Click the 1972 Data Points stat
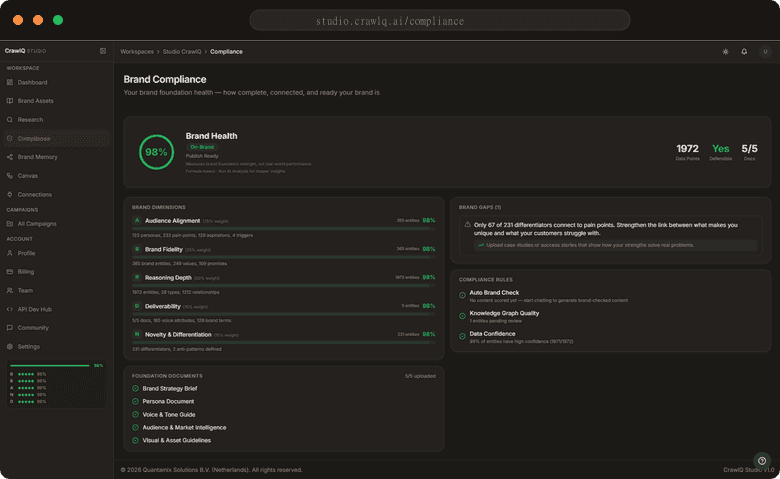The width and height of the screenshot is (780, 479). click(687, 151)
